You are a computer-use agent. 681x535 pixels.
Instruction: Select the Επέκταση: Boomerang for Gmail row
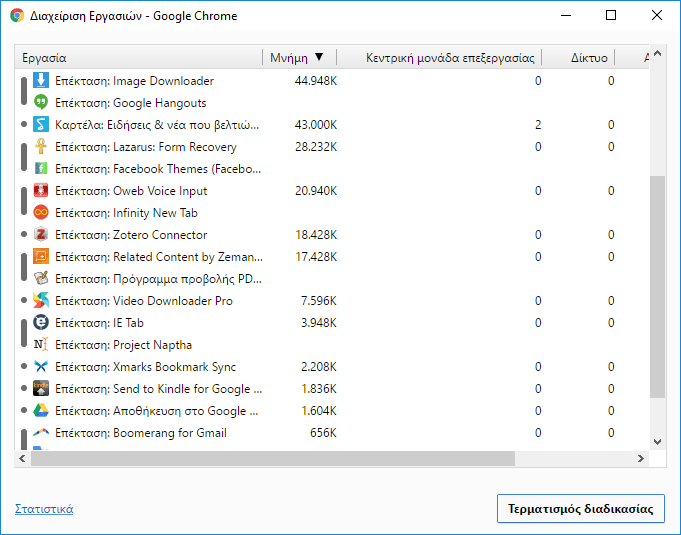click(332, 433)
